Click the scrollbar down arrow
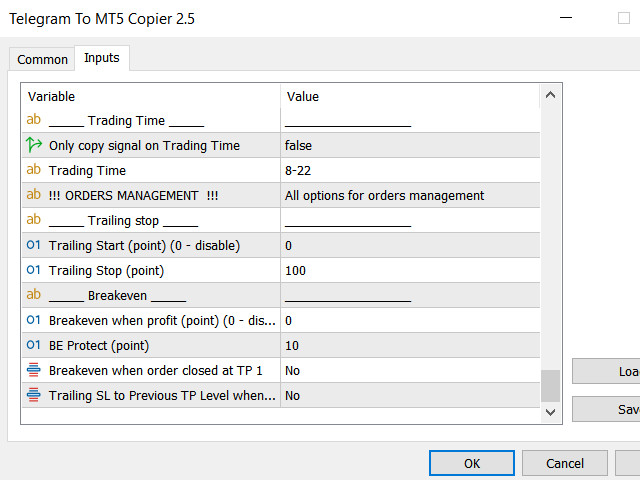 (550, 411)
